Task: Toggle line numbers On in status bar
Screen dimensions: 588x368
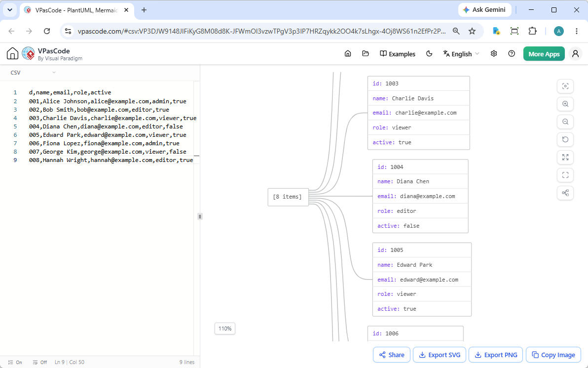Action: click(15, 363)
